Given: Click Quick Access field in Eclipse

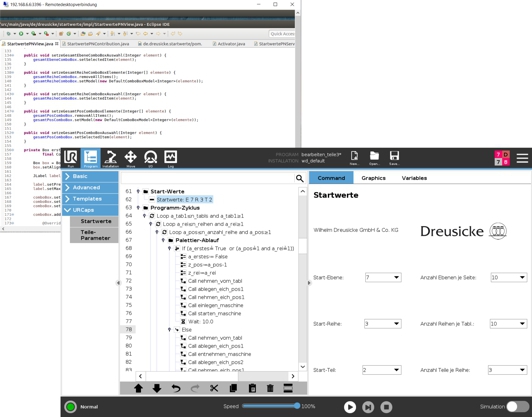Looking at the screenshot, I should pos(282,34).
